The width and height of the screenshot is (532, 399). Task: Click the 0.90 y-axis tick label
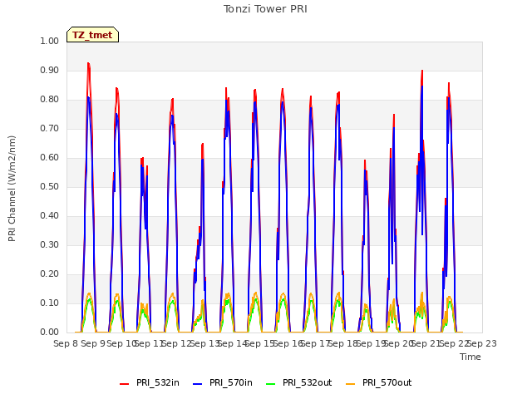pos(50,70)
